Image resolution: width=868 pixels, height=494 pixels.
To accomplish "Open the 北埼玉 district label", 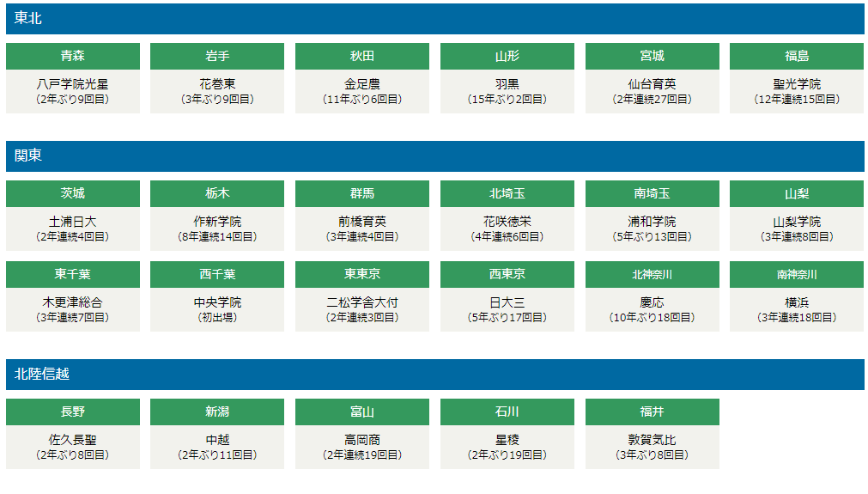I will (507, 193).
